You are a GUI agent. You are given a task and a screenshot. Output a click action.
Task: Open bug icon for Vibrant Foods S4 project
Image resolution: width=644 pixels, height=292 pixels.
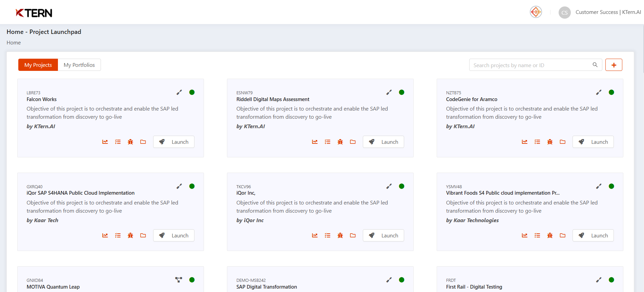(x=550, y=235)
